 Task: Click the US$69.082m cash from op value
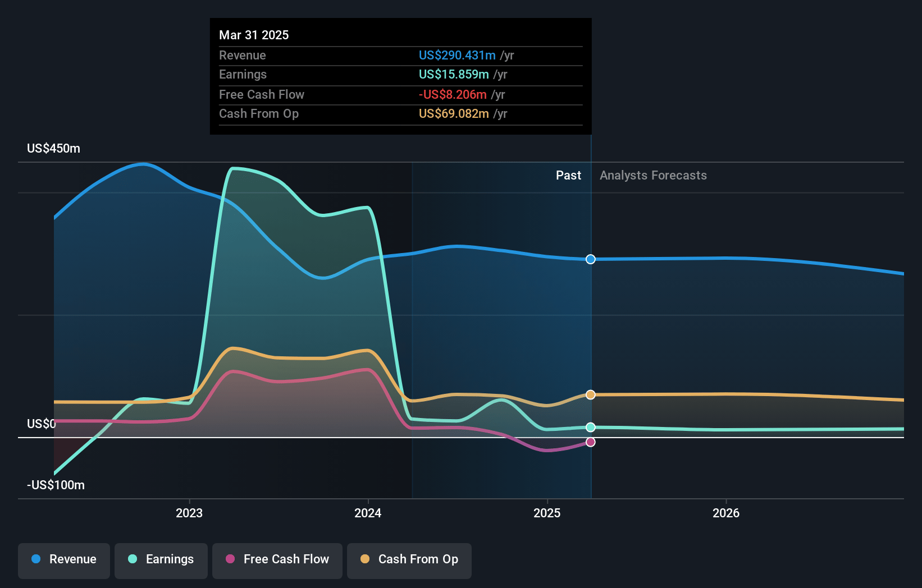pyautogui.click(x=454, y=114)
